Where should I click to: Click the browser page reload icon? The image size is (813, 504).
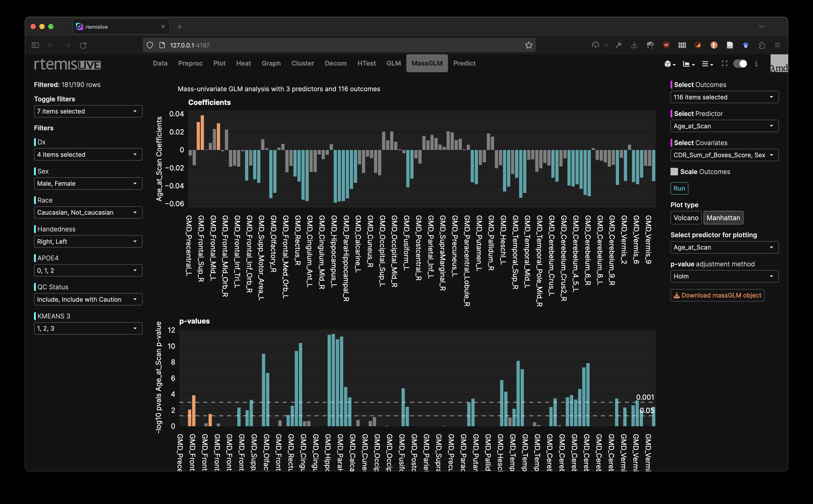(x=83, y=45)
